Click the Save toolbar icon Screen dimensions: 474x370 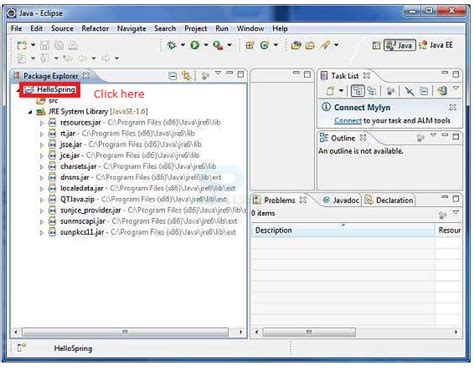tap(45, 45)
